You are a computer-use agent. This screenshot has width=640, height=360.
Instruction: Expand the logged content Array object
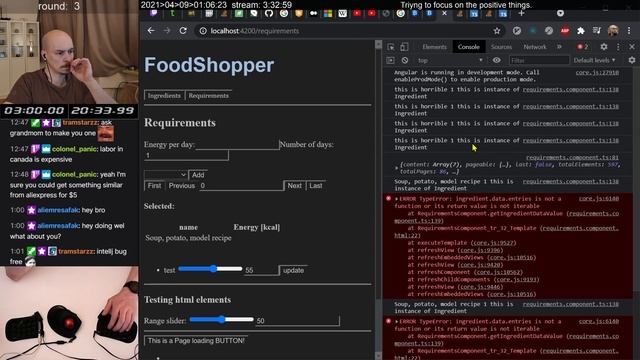pos(396,167)
